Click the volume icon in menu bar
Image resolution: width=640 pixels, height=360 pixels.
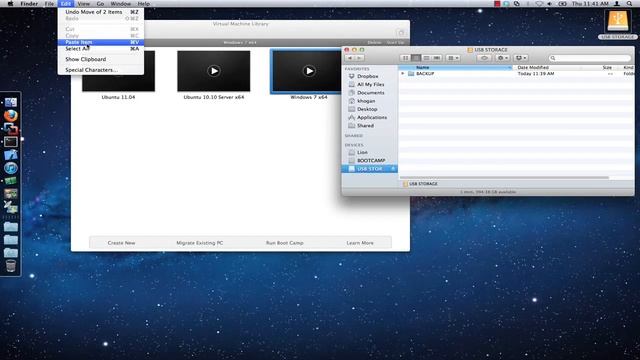(550, 4)
